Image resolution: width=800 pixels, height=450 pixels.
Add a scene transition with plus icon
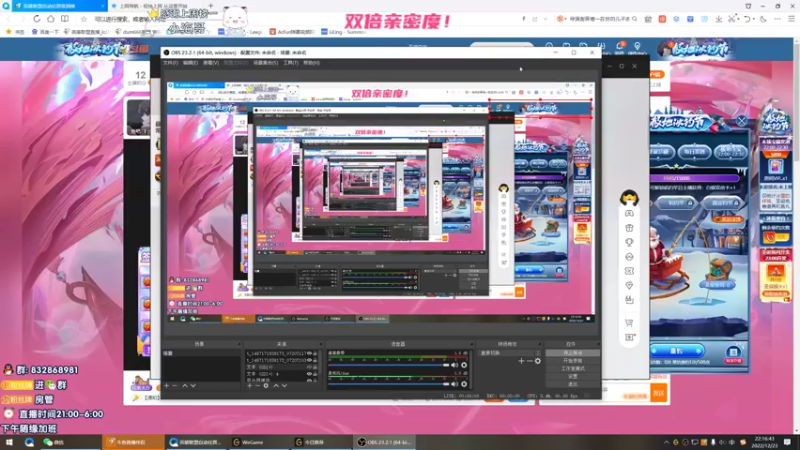tap(521, 361)
